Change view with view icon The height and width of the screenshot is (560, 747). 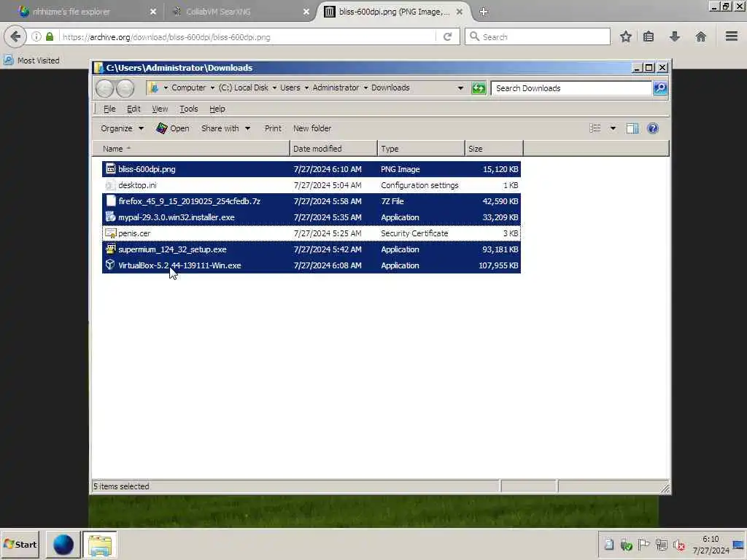pyautogui.click(x=595, y=128)
